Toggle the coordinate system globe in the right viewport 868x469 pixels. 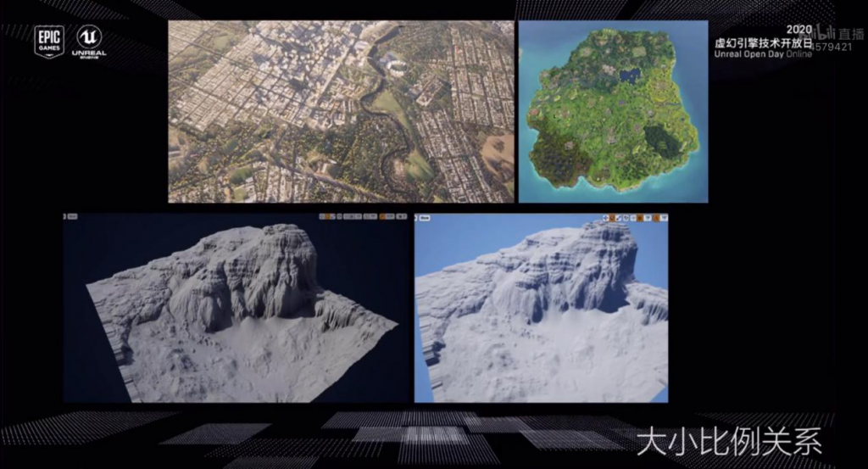626,218
